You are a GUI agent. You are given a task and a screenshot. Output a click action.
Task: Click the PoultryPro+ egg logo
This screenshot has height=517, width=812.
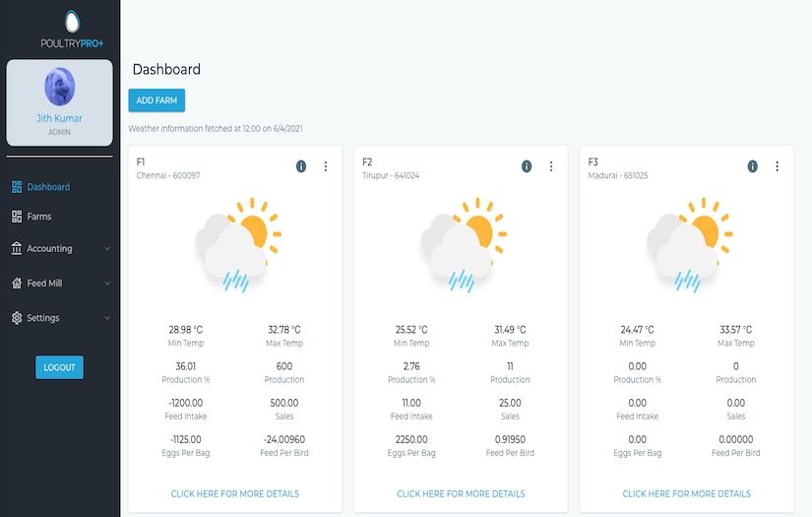73,22
